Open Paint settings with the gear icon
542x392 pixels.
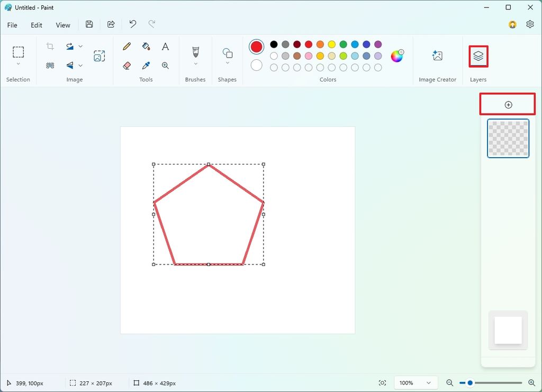click(x=530, y=24)
